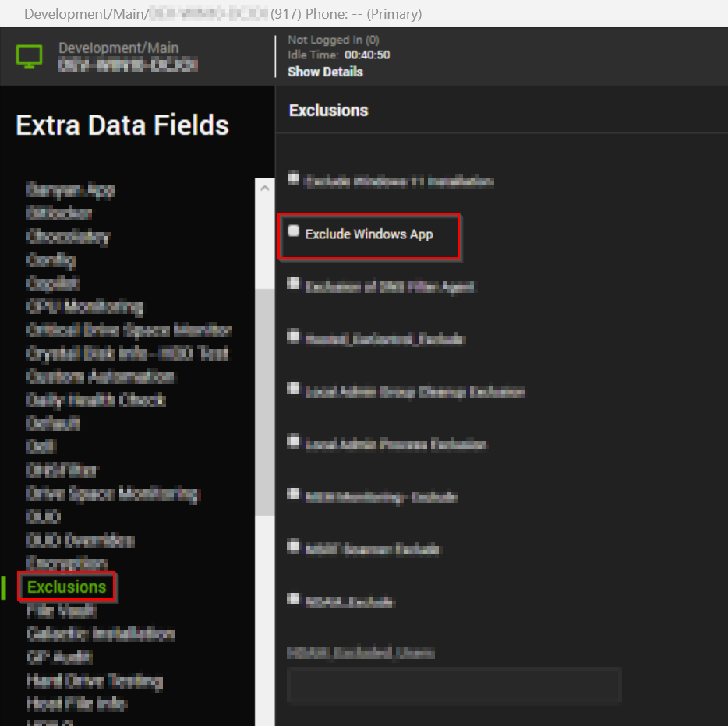Open the Chocolatey data field section
This screenshot has width=728, height=726.
click(69, 236)
